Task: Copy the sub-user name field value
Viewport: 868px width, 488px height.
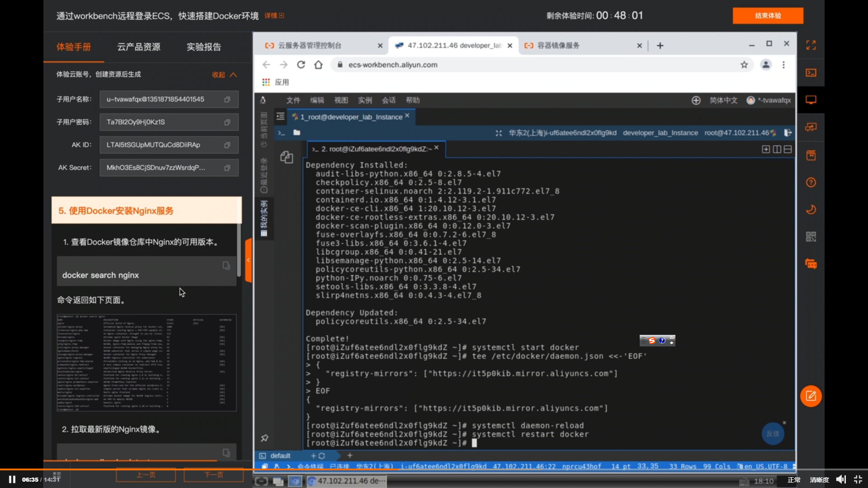Action: point(227,99)
